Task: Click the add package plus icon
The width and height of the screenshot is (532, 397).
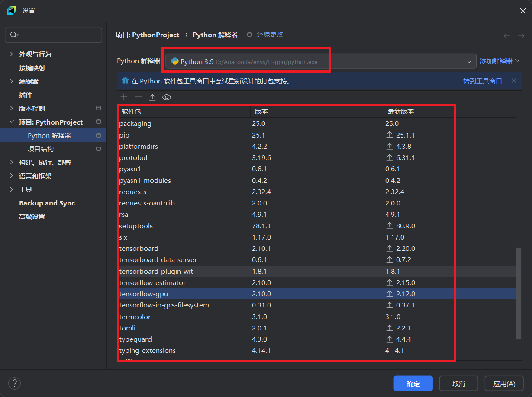Action: coord(124,97)
